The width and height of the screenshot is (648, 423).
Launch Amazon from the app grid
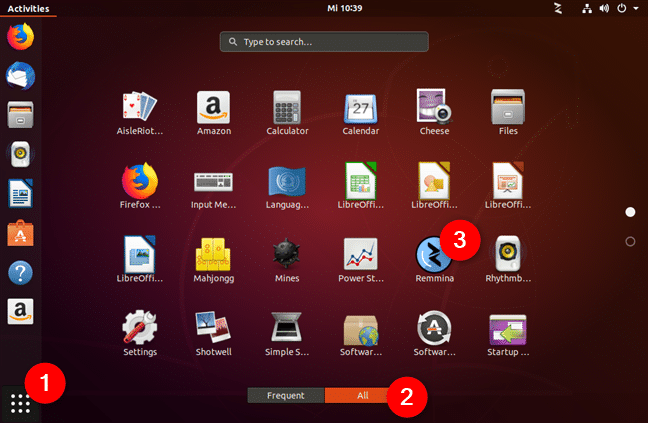click(214, 114)
